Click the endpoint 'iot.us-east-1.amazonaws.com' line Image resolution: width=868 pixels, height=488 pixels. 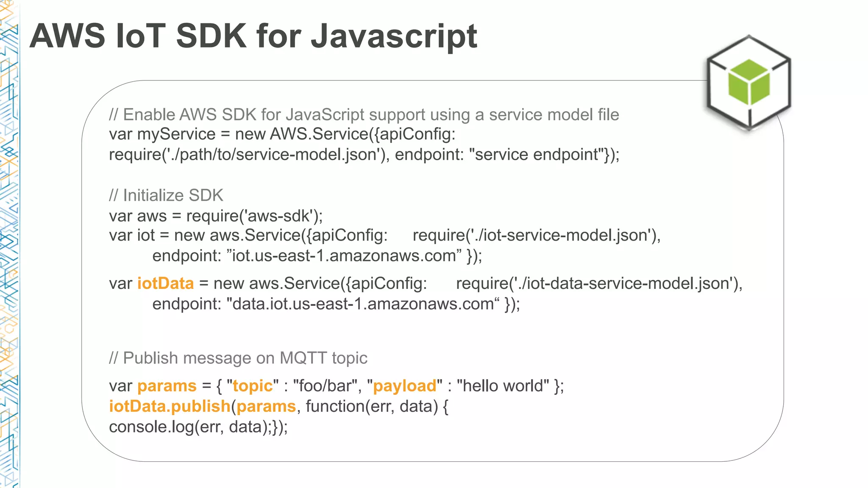click(x=317, y=256)
